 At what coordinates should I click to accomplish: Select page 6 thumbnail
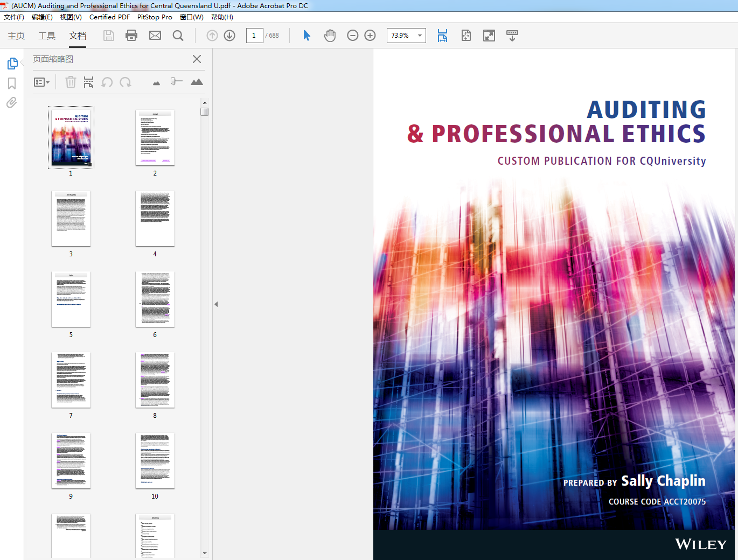155,299
